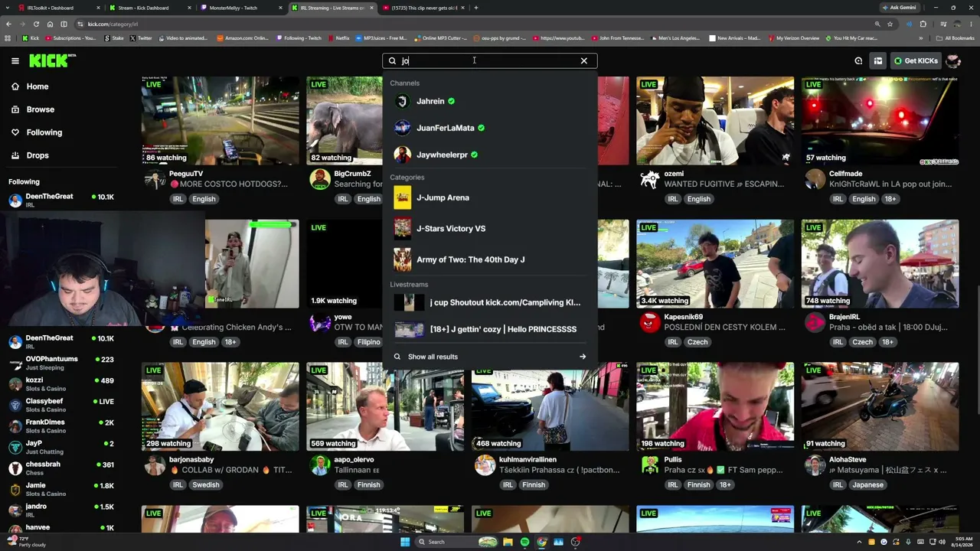This screenshot has width=980, height=551.
Task: Open FrankDimes in the Following list
Action: [x=61, y=426]
